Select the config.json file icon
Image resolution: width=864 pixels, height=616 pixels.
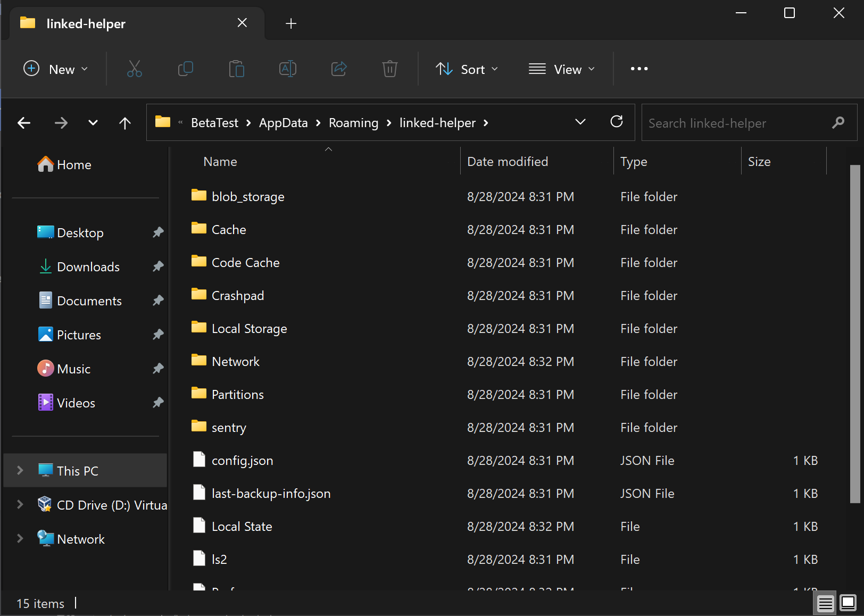199,460
